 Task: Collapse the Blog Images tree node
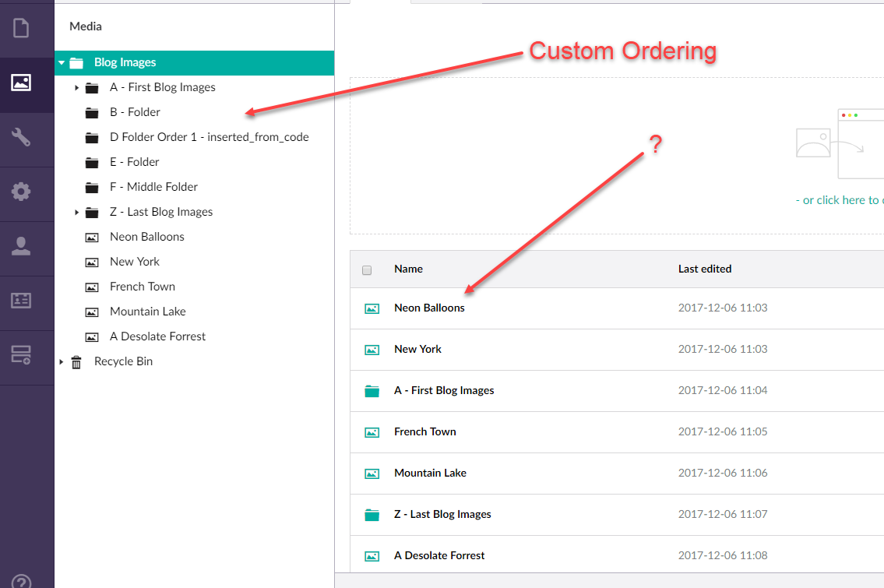tap(62, 62)
